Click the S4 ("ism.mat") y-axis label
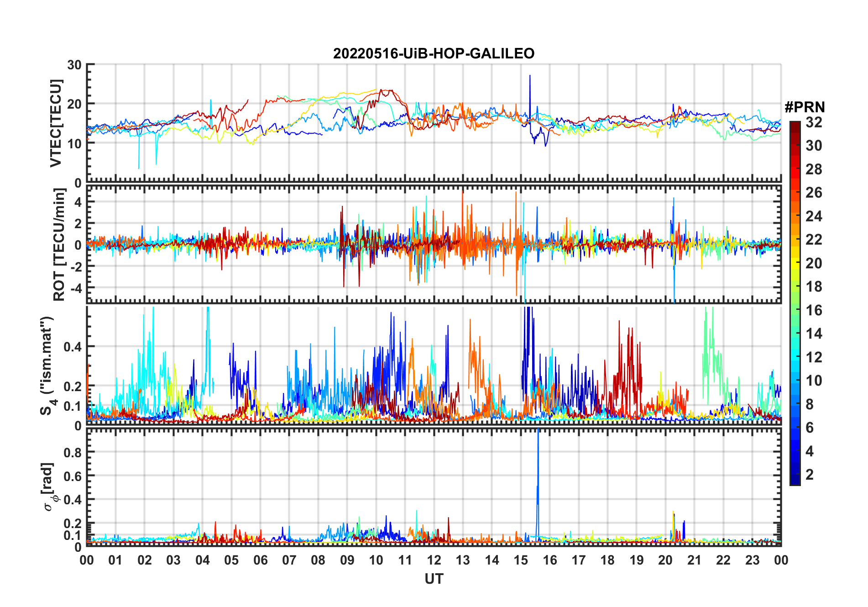The height and width of the screenshot is (607, 868). (47, 365)
